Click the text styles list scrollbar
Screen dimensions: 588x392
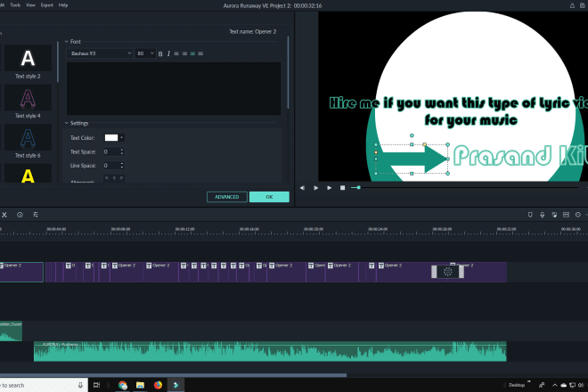coord(58,61)
